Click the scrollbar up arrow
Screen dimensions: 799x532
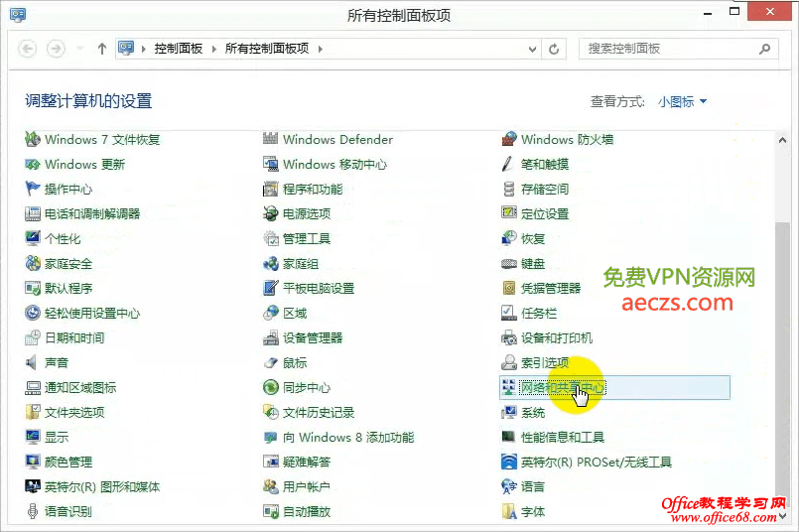[783, 140]
